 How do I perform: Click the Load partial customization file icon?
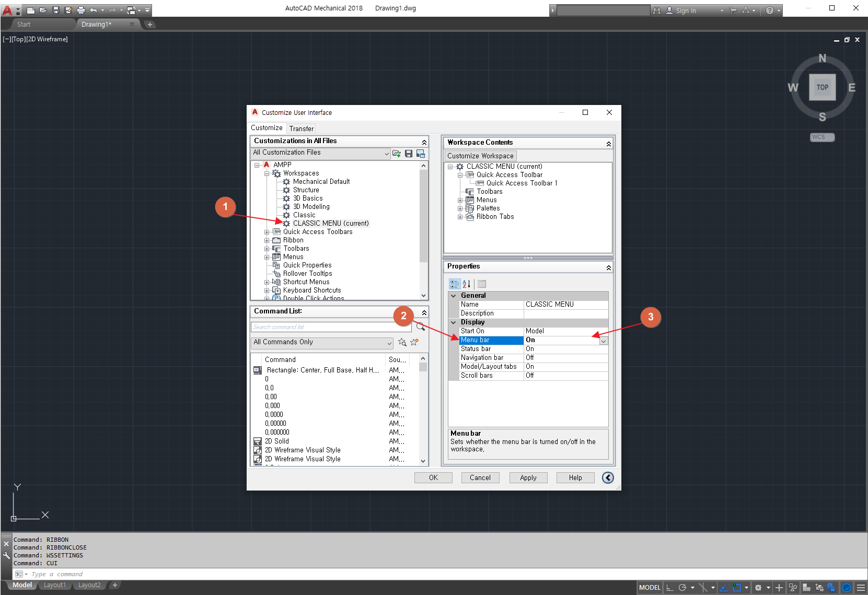point(397,153)
